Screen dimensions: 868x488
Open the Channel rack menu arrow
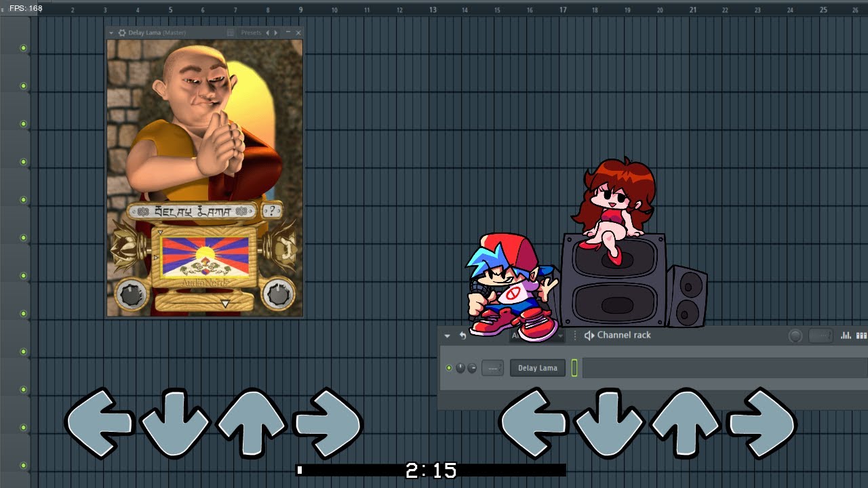click(x=447, y=335)
